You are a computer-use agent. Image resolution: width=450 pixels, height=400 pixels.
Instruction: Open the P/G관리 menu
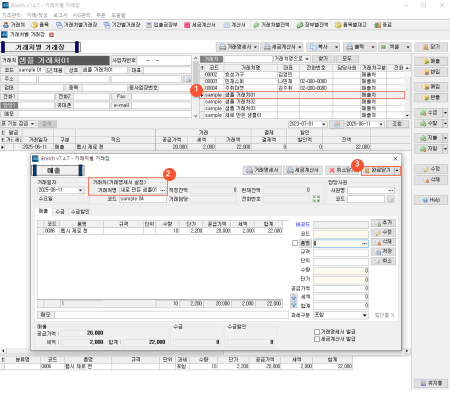81,15
